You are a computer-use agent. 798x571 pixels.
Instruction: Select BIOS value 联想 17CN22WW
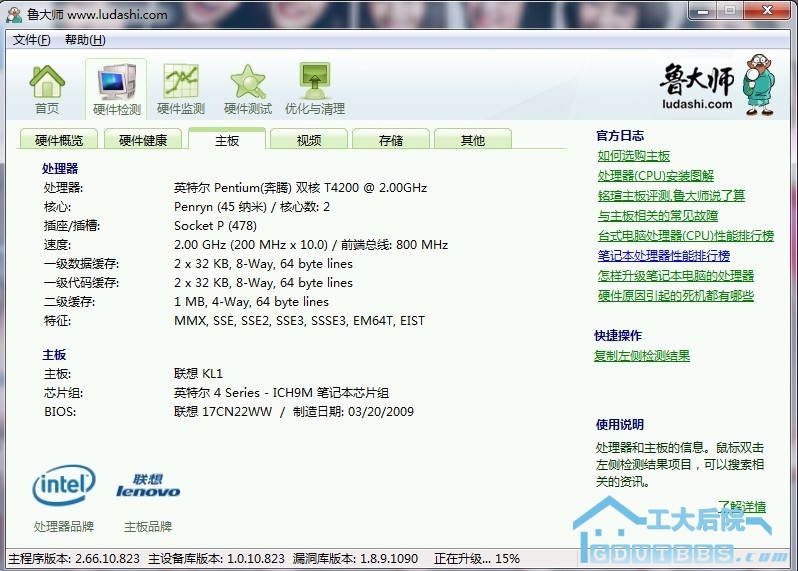click(x=294, y=412)
